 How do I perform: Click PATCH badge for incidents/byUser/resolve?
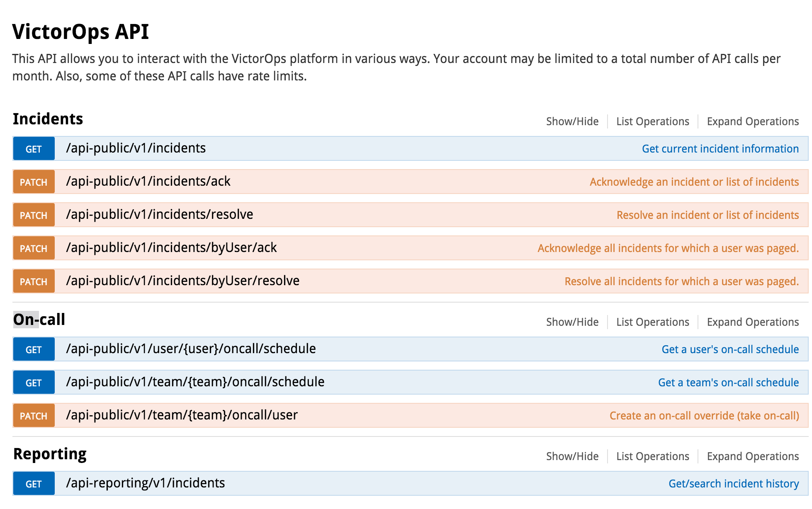34,281
